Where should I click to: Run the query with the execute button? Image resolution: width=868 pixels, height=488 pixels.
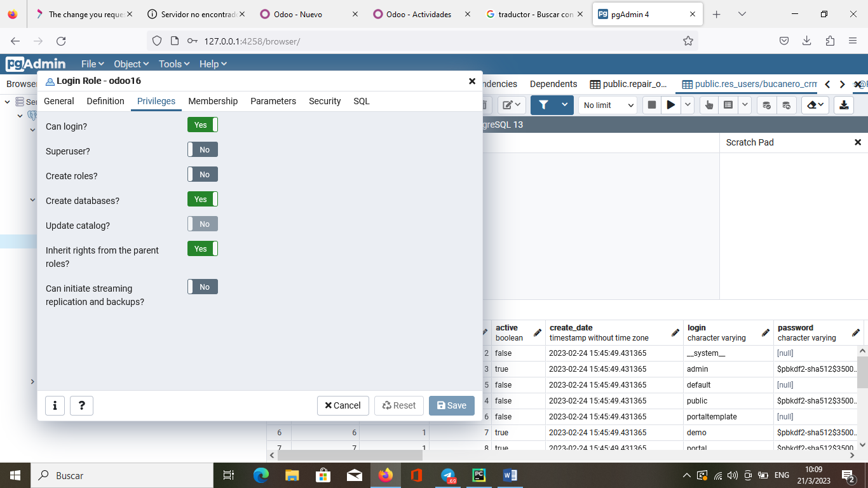coord(670,105)
